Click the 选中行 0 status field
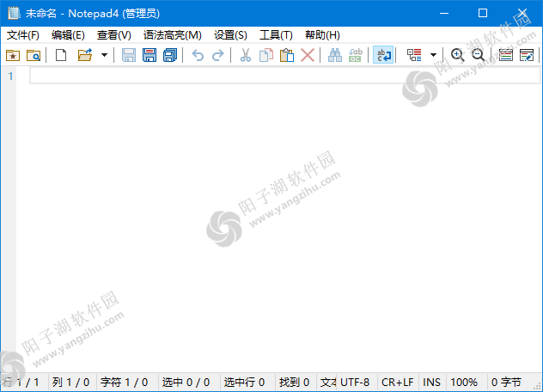 point(247,383)
